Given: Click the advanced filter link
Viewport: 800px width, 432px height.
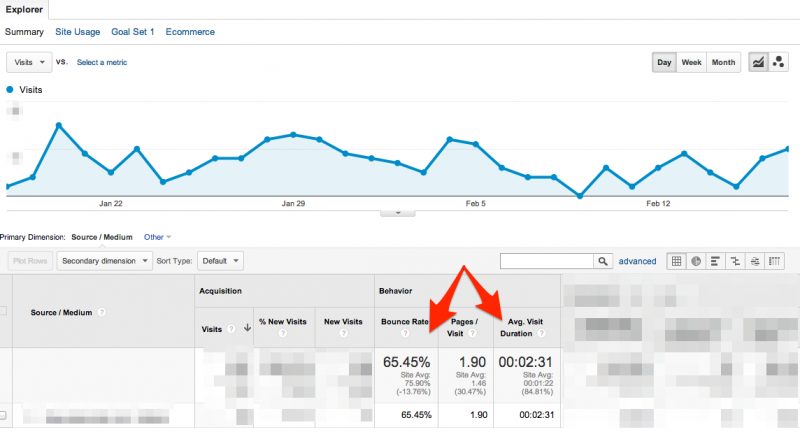Looking at the screenshot, I should (x=637, y=261).
